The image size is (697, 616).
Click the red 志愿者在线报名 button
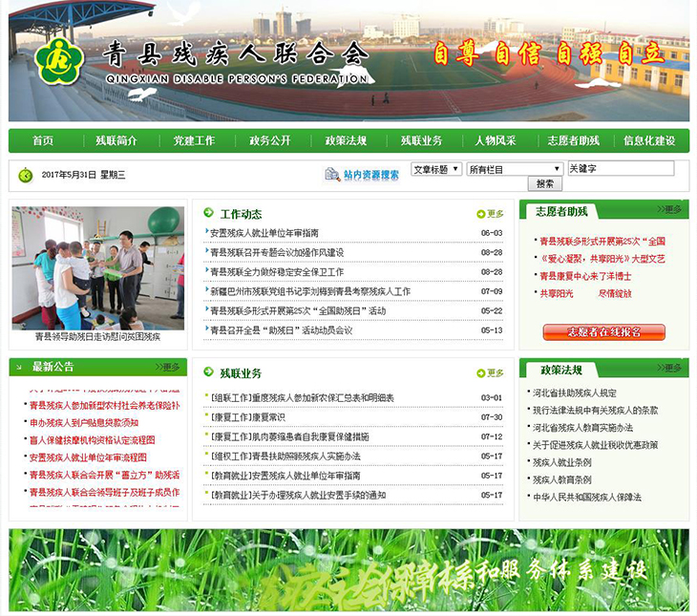[x=603, y=332]
